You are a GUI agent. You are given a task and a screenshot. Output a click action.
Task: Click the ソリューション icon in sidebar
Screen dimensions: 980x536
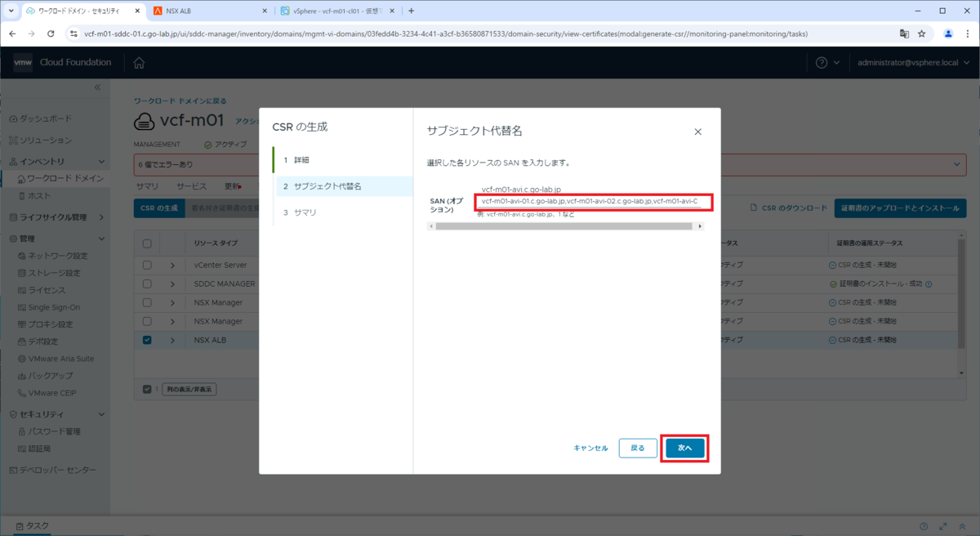pyautogui.click(x=13, y=141)
